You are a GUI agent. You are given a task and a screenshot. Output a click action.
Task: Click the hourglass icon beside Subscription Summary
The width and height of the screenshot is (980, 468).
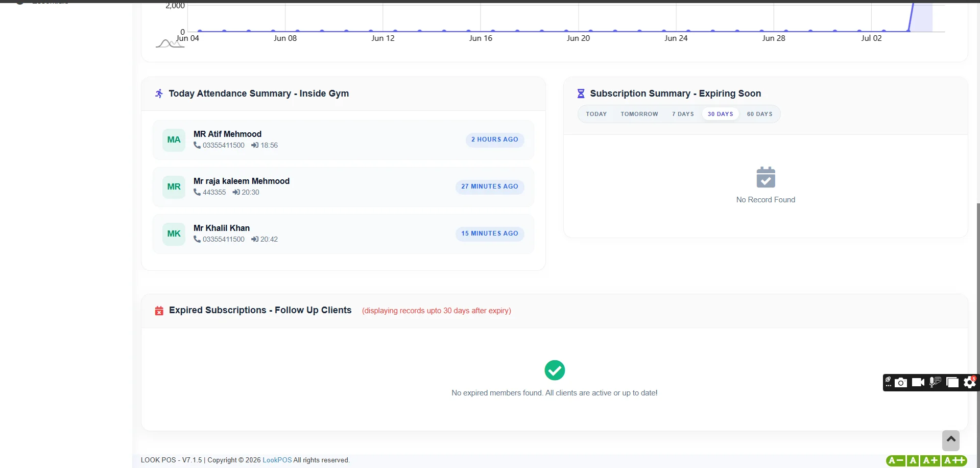581,93
